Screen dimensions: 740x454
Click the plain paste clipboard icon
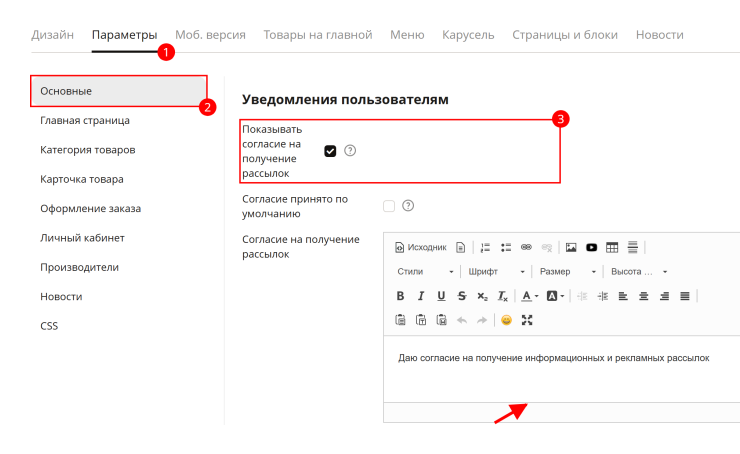tap(400, 320)
